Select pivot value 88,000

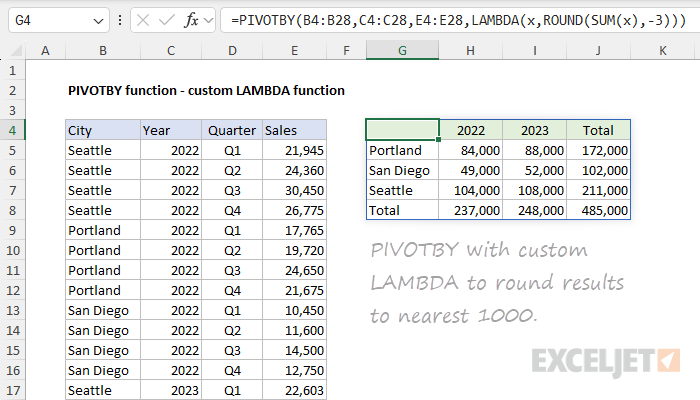click(534, 150)
